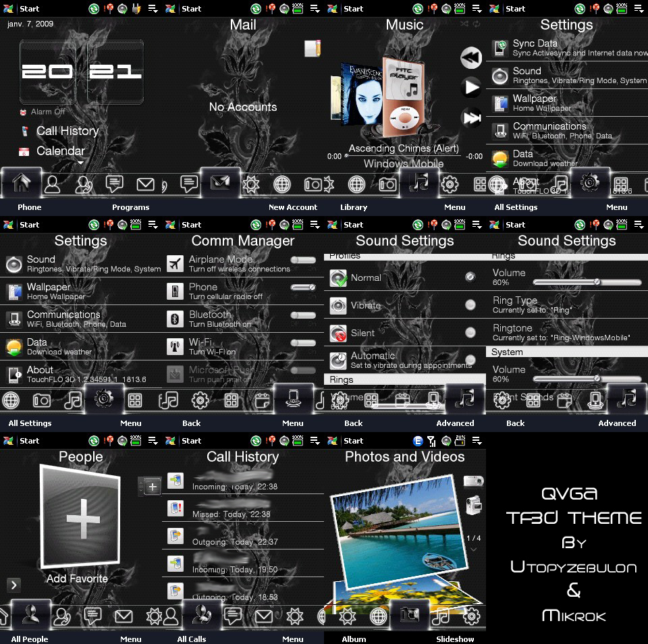Select messages tab icon on clock home screen

point(114,184)
